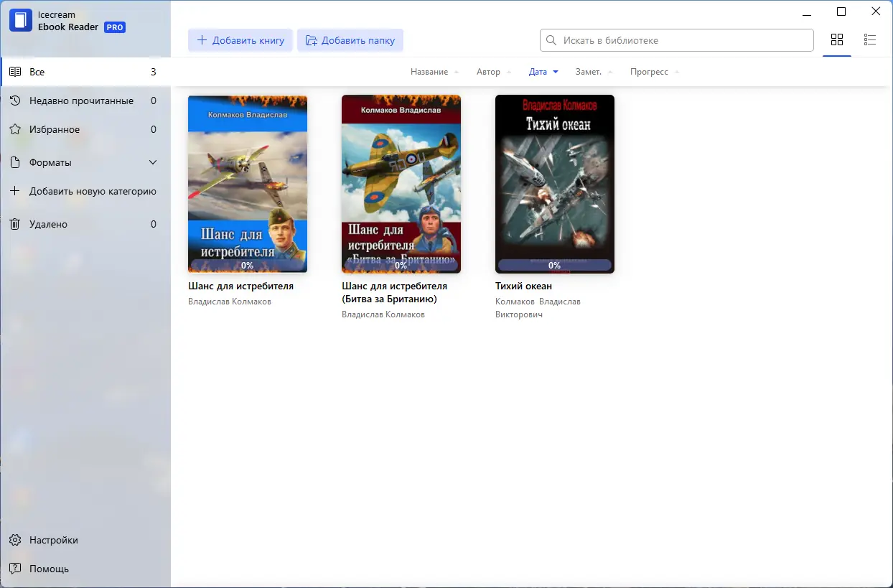Click the PRO badge
The width and height of the screenshot is (893, 588).
click(x=115, y=27)
